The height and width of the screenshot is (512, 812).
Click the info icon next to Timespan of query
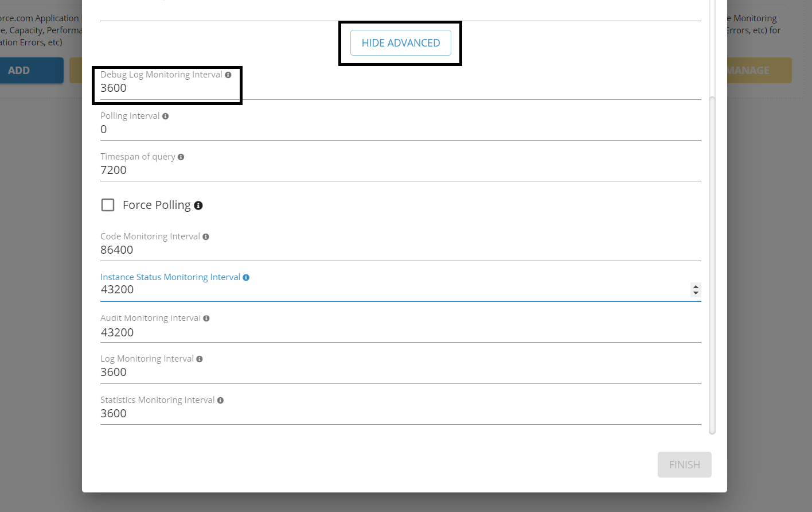[x=181, y=156]
